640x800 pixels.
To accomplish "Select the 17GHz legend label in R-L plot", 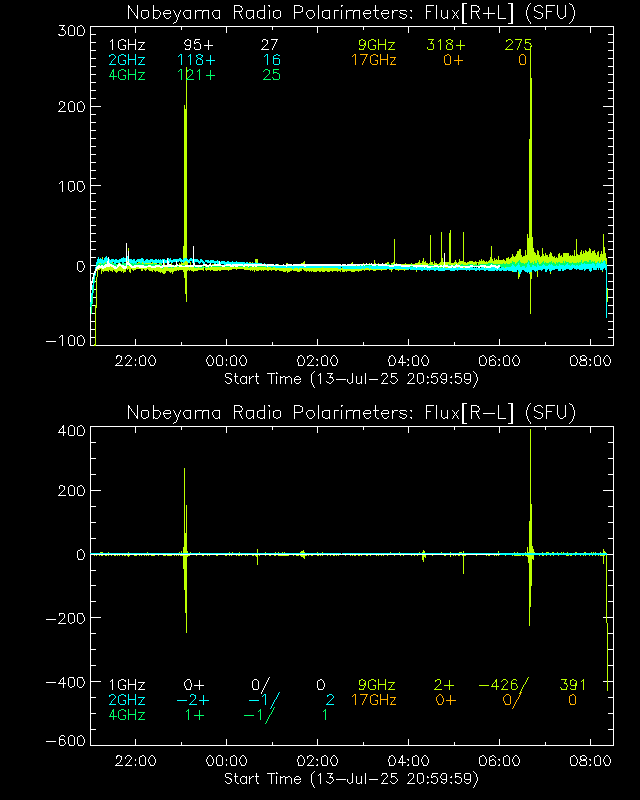I will (x=374, y=699).
